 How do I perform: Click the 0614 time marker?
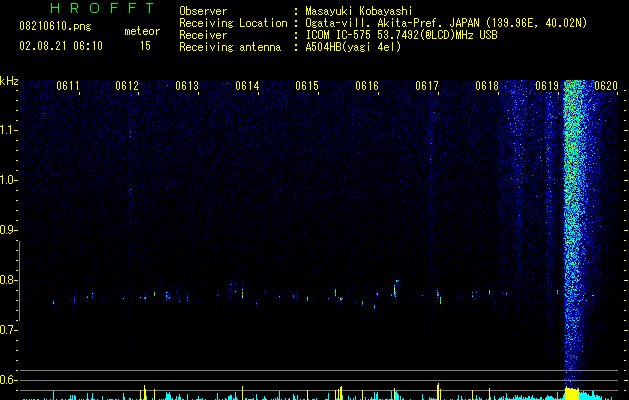247,86
